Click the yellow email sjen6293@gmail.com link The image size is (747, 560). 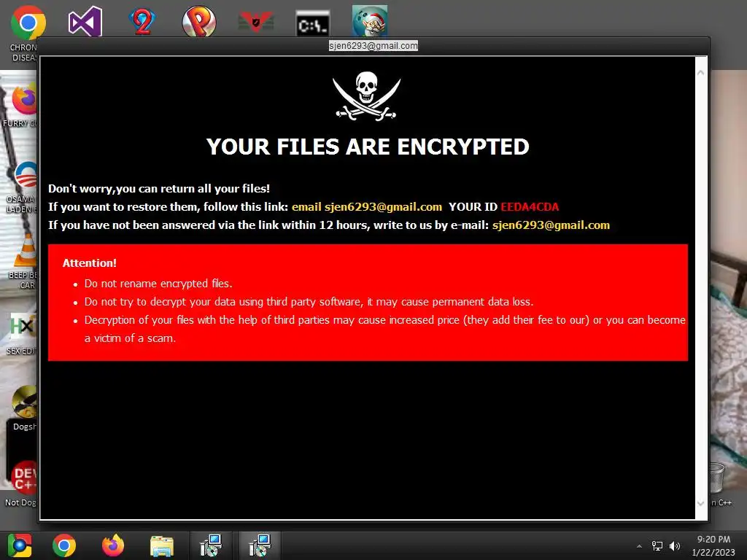pos(367,206)
